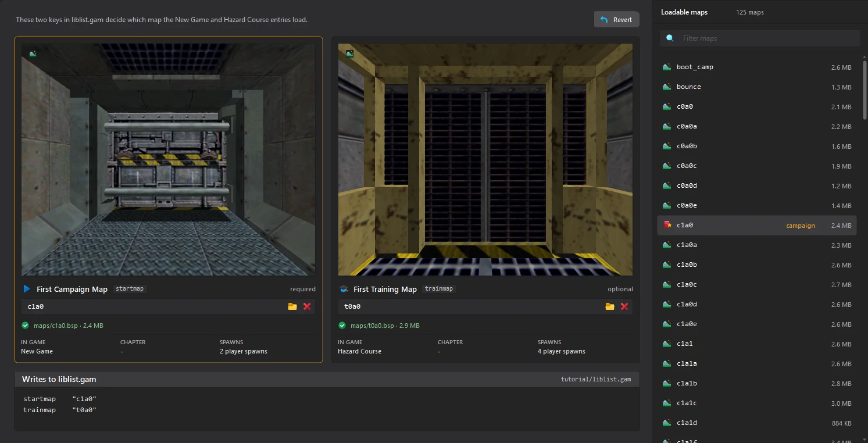This screenshot has height=443, width=868.
Task: Select the c1a0a map row
Action: point(756,245)
